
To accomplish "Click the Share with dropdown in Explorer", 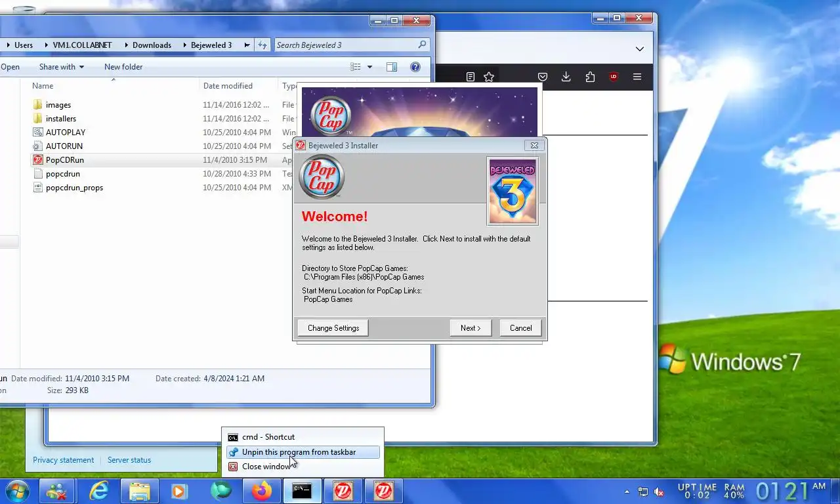I will (62, 67).
